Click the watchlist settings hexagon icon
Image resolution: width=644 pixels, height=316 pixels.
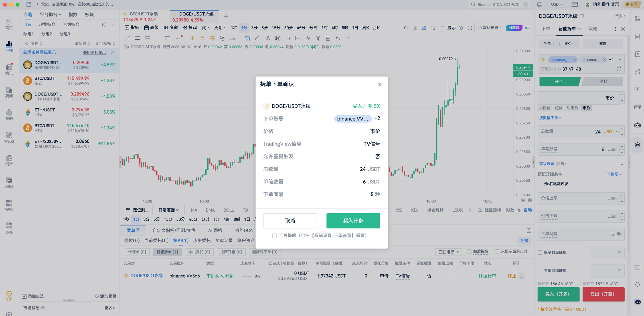[x=104, y=25]
